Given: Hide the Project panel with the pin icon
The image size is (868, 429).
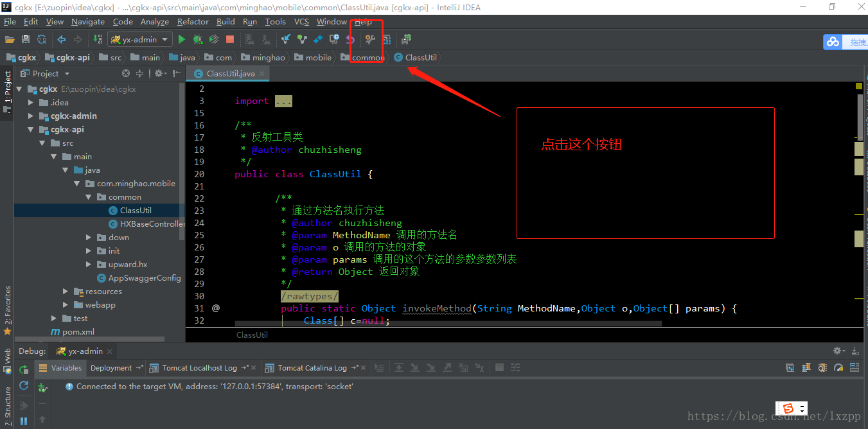Looking at the screenshot, I should 177,73.
